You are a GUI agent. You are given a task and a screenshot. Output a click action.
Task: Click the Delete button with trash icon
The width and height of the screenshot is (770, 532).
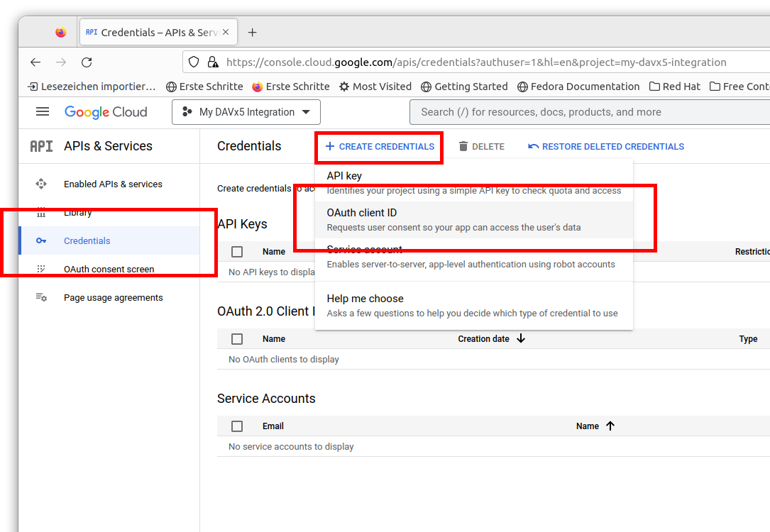pos(481,146)
